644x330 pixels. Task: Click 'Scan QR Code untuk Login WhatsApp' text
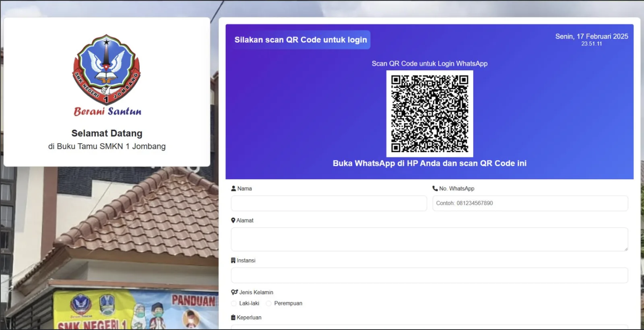tap(429, 64)
